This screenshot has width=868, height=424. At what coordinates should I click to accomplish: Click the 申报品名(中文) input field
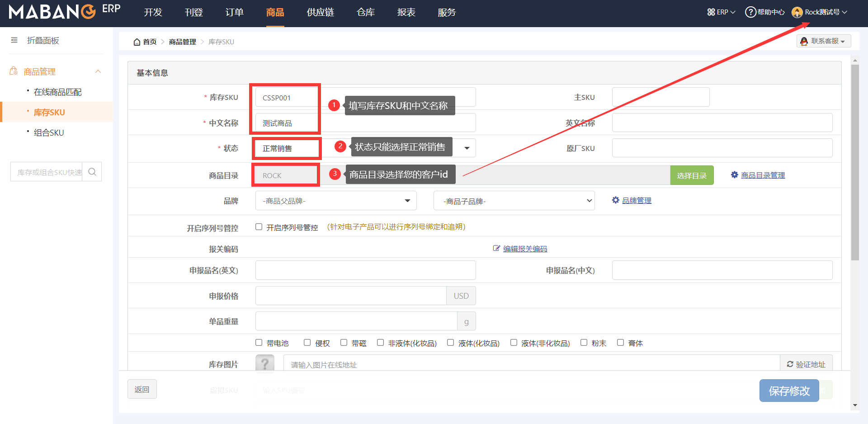pos(722,270)
